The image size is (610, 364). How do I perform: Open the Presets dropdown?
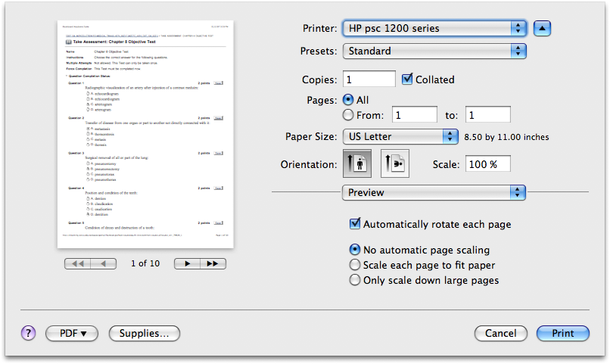coord(434,51)
